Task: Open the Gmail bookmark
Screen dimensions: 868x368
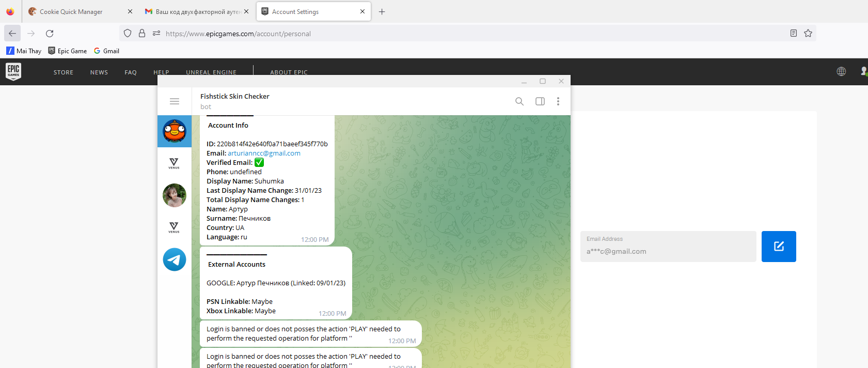Action: click(x=106, y=51)
